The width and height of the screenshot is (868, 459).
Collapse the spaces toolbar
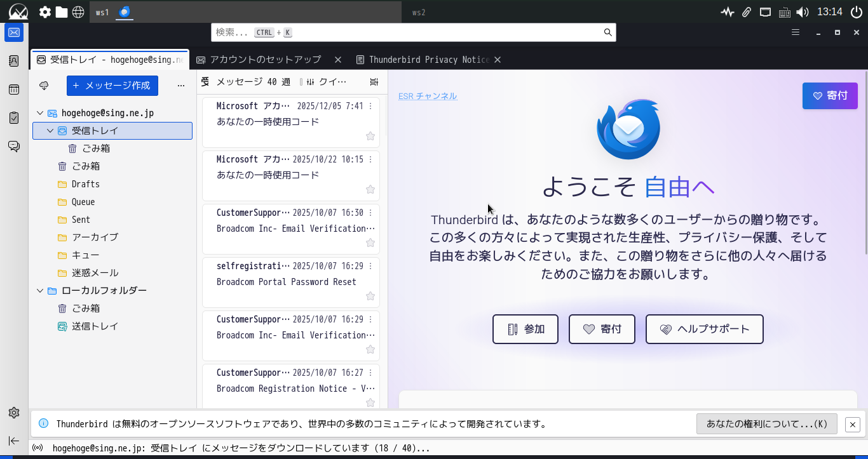(14, 441)
